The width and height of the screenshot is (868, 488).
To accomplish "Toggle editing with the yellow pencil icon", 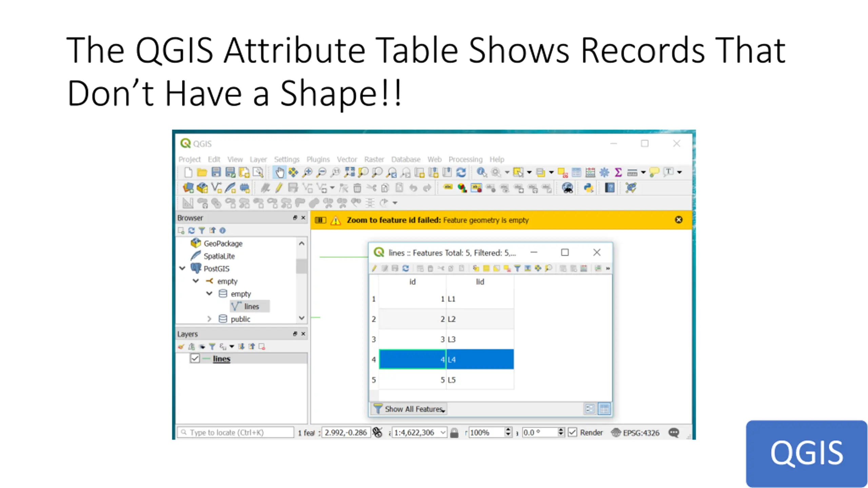I will tap(279, 188).
